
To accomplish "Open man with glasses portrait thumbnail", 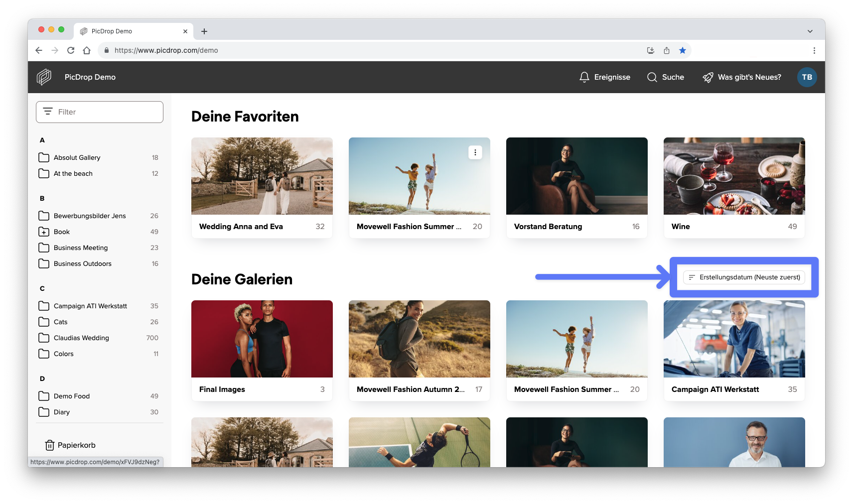I will coord(734,442).
